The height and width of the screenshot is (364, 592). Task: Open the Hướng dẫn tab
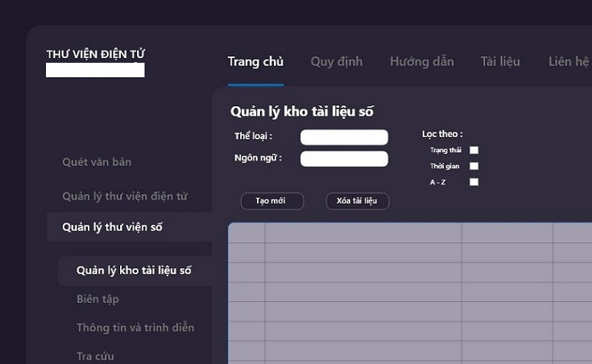pyautogui.click(x=422, y=61)
